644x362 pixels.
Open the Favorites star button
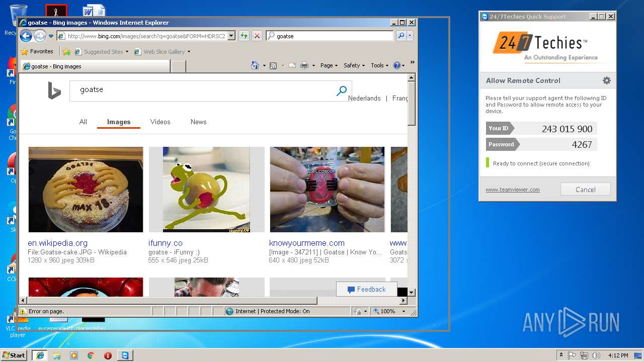coord(37,51)
